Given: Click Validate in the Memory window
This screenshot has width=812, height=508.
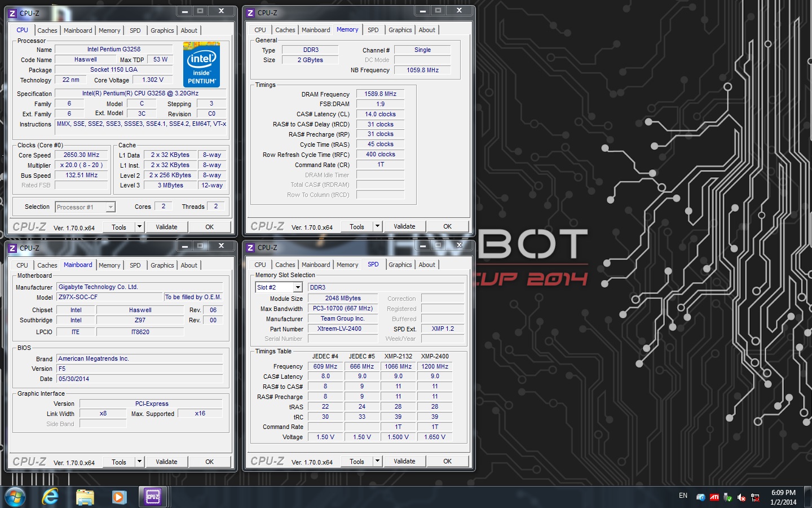Looking at the screenshot, I should pos(404,226).
